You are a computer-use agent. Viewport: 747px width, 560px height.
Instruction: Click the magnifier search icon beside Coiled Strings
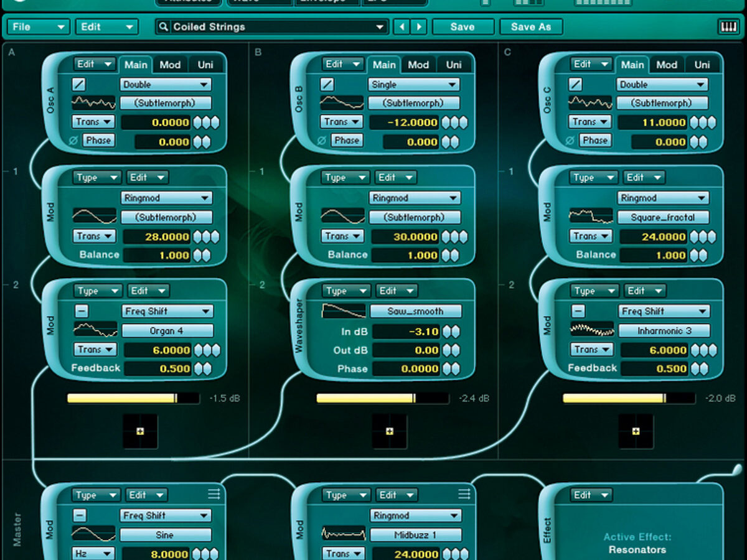pos(164,27)
